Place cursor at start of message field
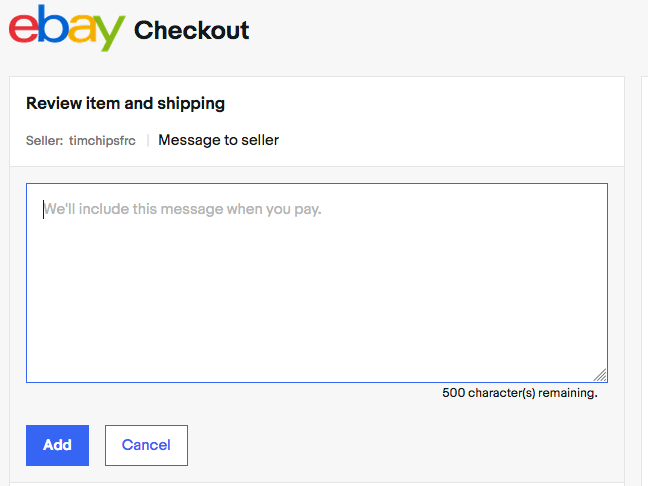The image size is (648, 486). (x=44, y=210)
